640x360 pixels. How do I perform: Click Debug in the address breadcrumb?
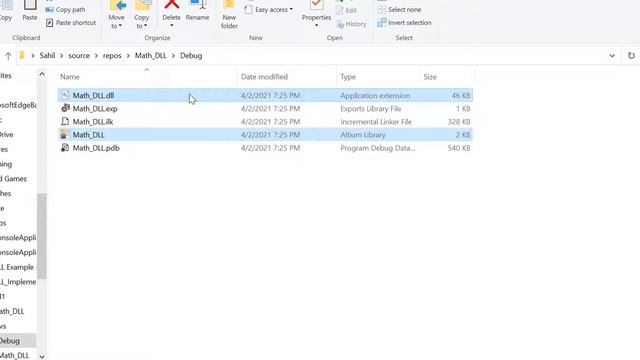(191, 56)
